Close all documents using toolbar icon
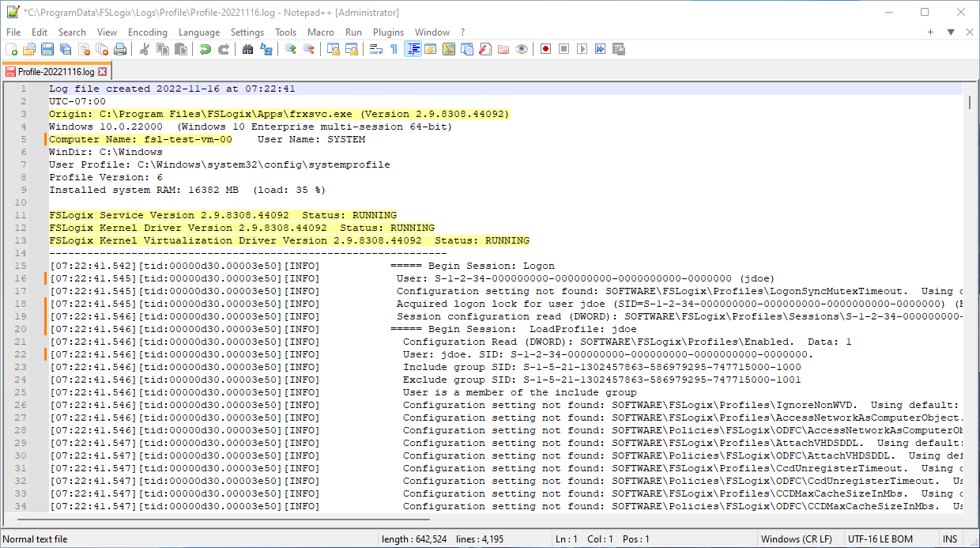This screenshot has width=980, height=548. click(102, 49)
